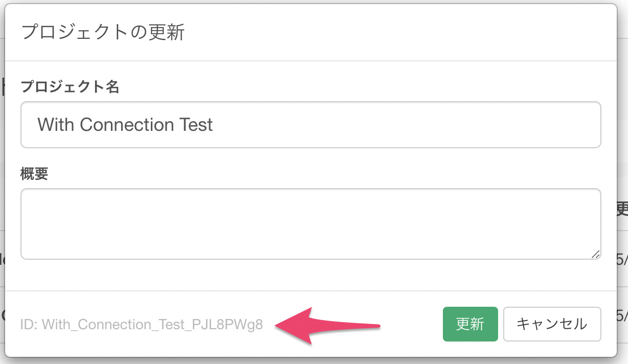Click the 概要 text area resize grip

pos(596,254)
